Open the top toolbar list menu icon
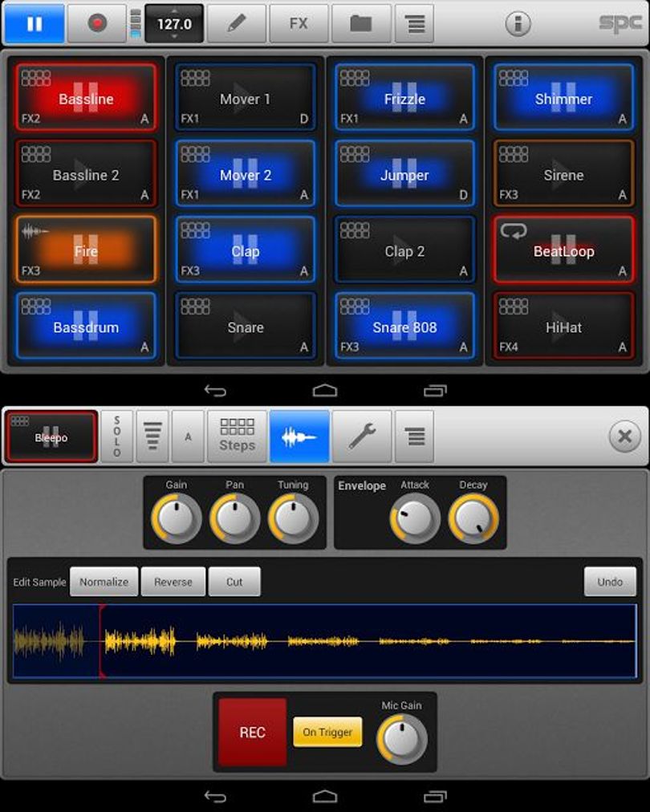Image resolution: width=650 pixels, height=812 pixels. pyautogui.click(x=414, y=23)
